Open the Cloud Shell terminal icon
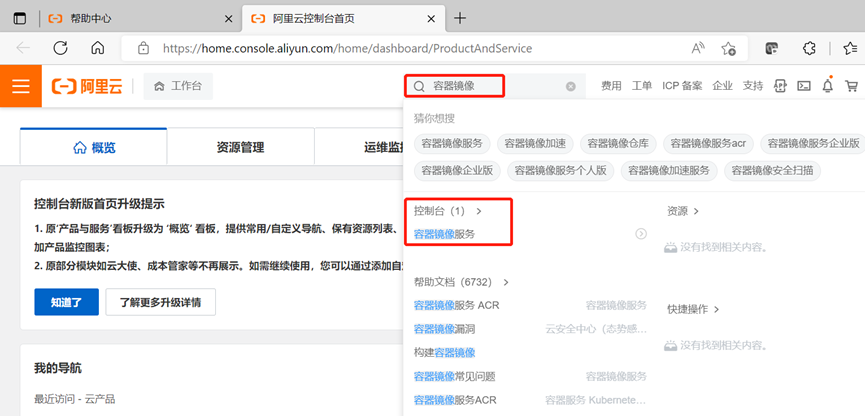865x416 pixels. point(804,86)
